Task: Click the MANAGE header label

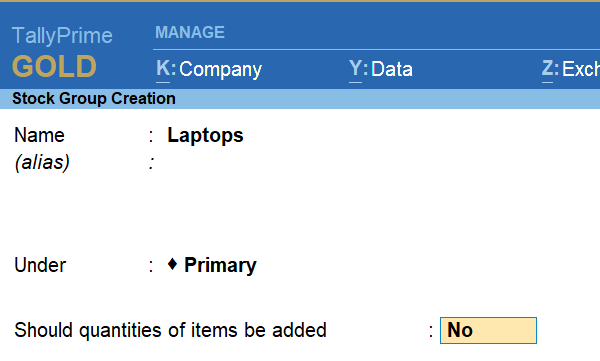Action: click(190, 33)
